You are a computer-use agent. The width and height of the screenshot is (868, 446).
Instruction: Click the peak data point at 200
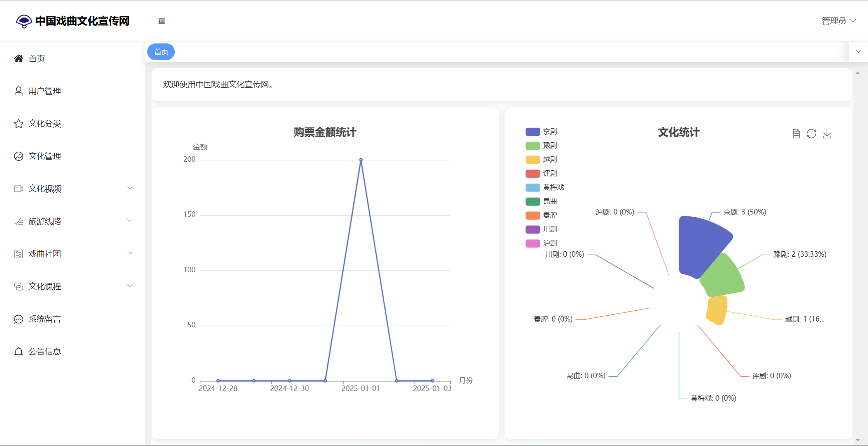click(361, 160)
